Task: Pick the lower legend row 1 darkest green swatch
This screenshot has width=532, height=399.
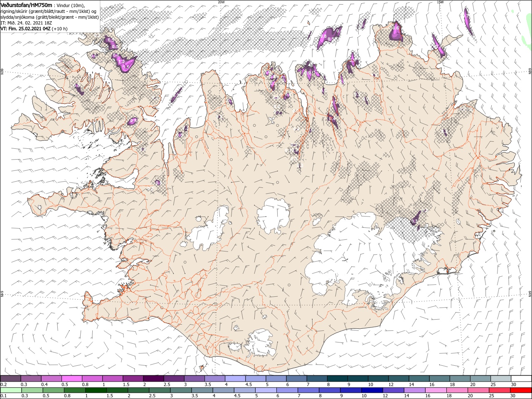Action: pyautogui.click(x=96, y=390)
